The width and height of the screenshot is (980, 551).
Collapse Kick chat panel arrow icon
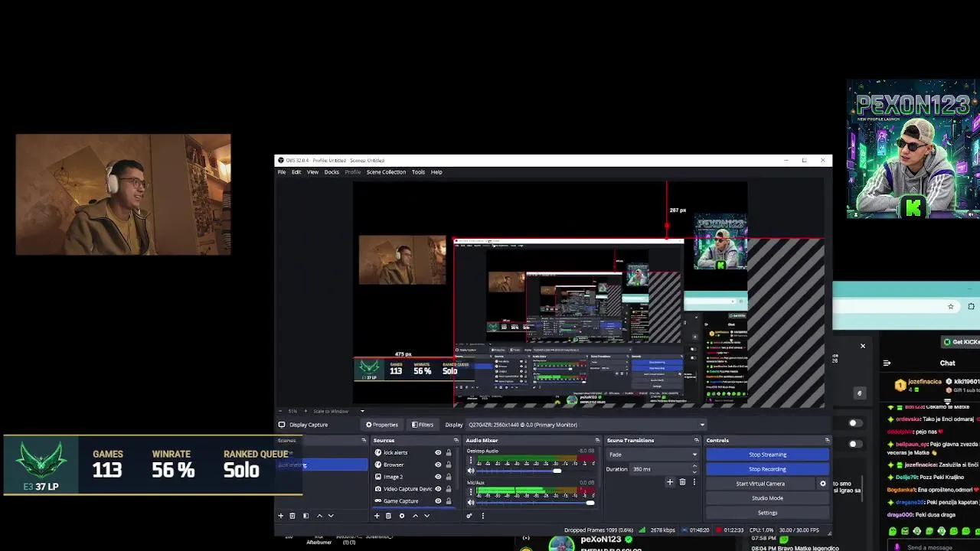[x=887, y=364]
